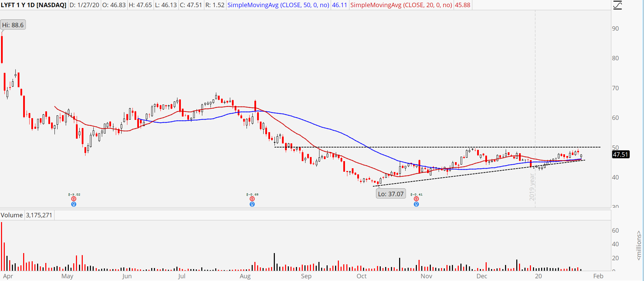Click the Lo: 37.07 price bubble

pyautogui.click(x=391, y=194)
